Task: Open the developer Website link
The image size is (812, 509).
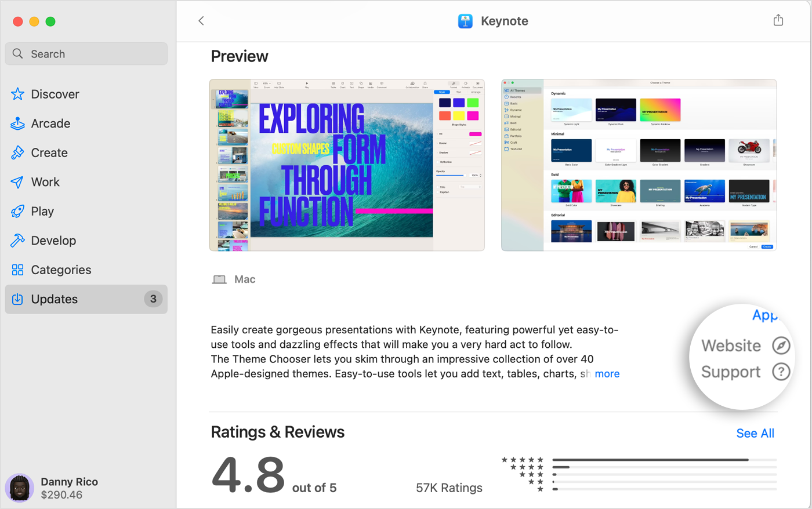Action: (x=731, y=346)
